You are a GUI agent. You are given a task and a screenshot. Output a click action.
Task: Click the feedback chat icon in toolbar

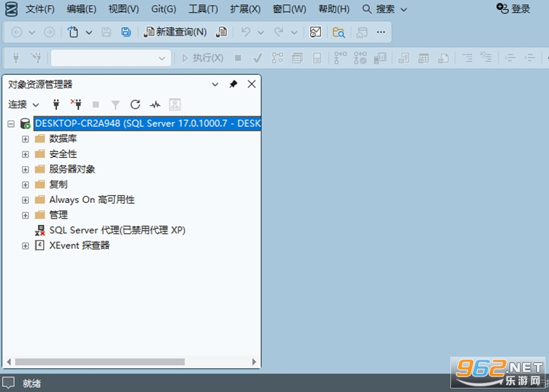pos(362,32)
